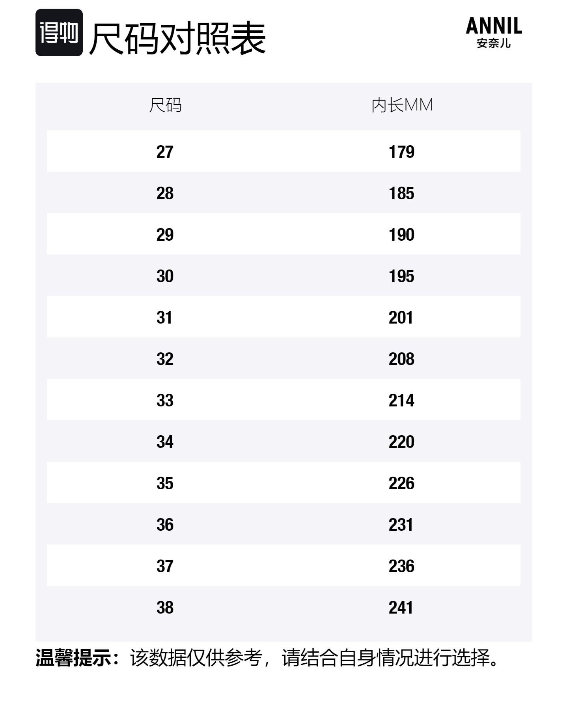569x728 pixels.
Task: Select the 179 inner length value
Action: (x=401, y=152)
